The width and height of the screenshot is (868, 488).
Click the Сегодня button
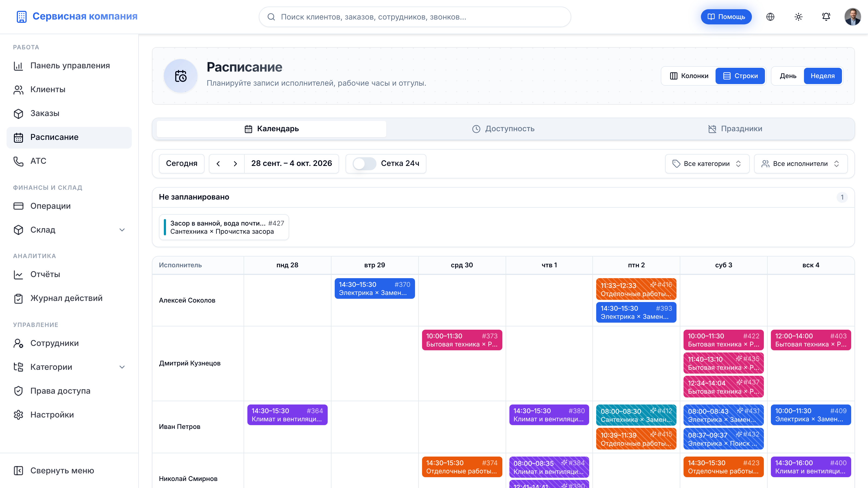[182, 164]
